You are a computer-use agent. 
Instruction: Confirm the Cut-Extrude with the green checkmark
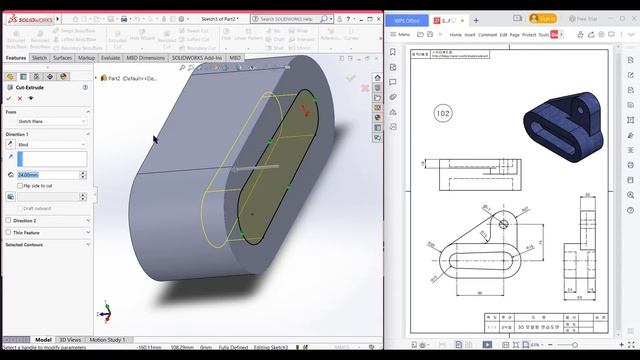click(x=9, y=98)
